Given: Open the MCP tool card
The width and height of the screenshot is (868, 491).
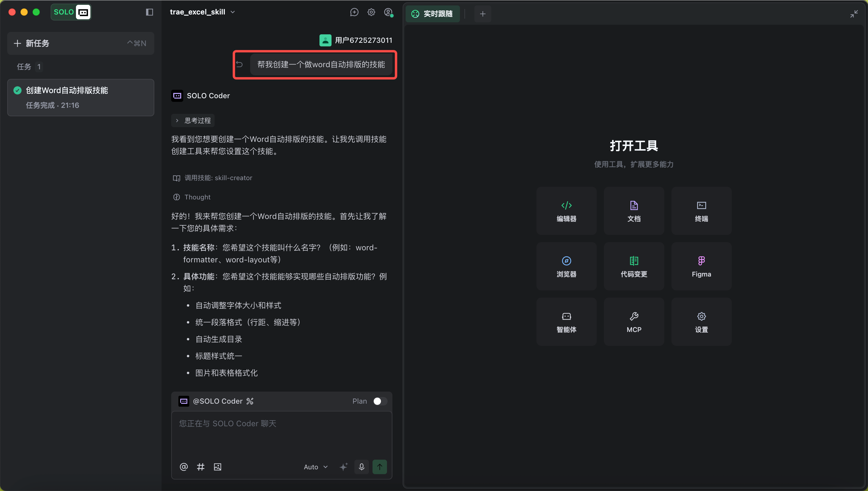Looking at the screenshot, I should coord(634,322).
